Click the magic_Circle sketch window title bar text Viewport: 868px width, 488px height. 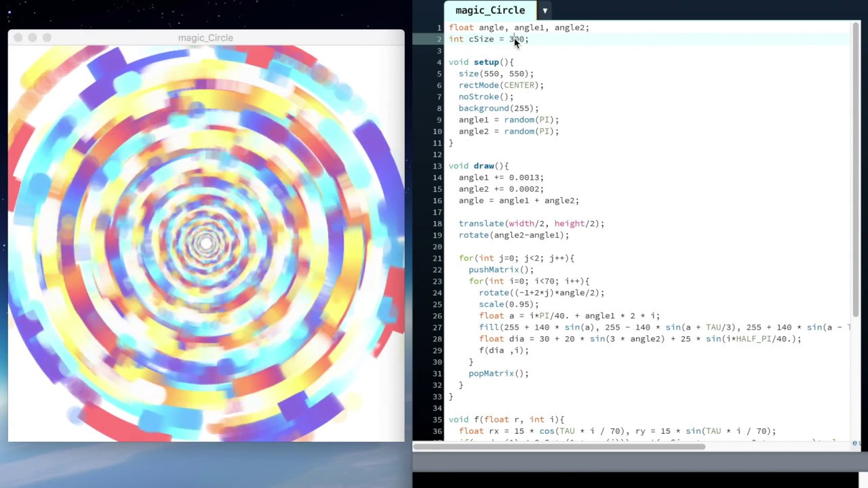205,38
